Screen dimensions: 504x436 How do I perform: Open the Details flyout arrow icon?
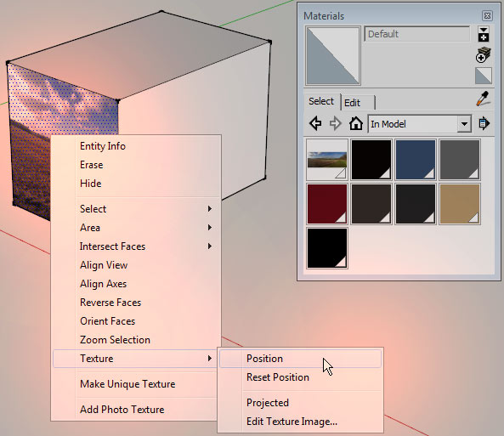tap(484, 123)
